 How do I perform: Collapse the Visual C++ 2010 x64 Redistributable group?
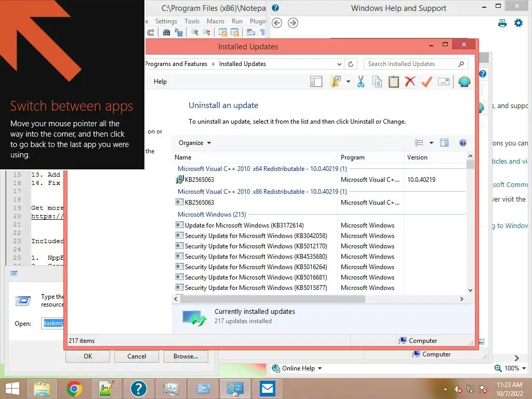coord(262,169)
